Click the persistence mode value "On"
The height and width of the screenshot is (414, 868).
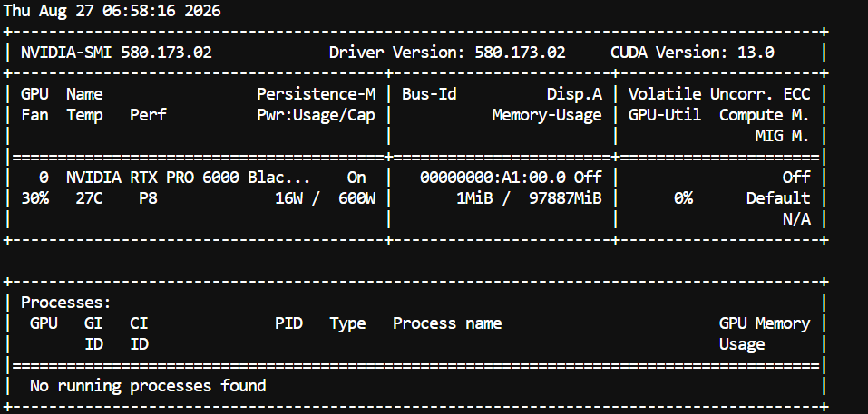pyautogui.click(x=356, y=178)
